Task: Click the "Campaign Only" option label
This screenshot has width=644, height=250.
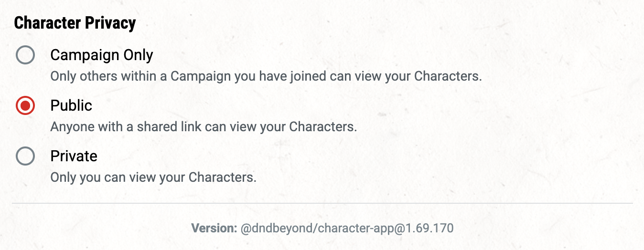Action: [101, 55]
